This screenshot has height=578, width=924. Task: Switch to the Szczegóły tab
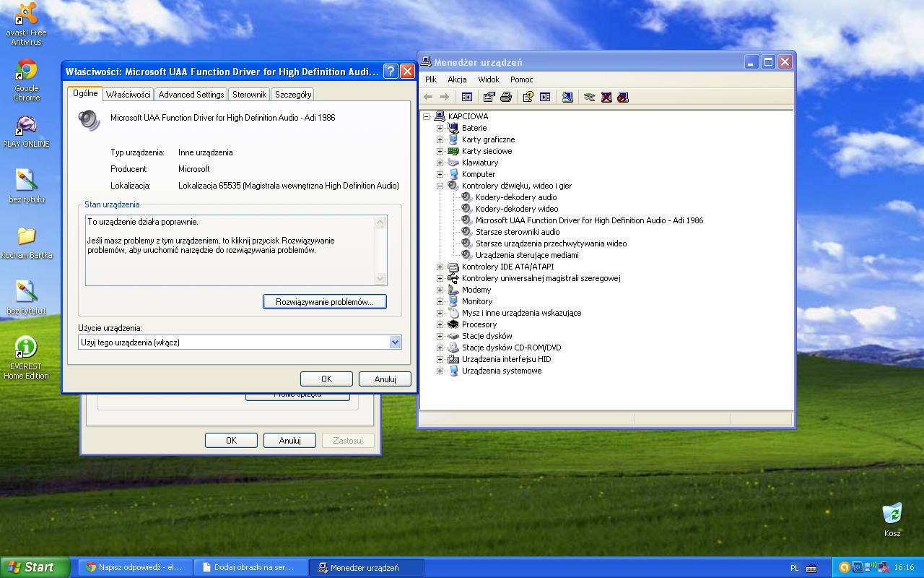click(293, 95)
